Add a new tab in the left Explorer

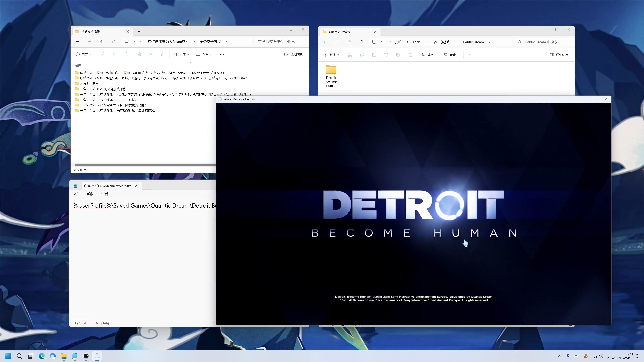(x=139, y=32)
